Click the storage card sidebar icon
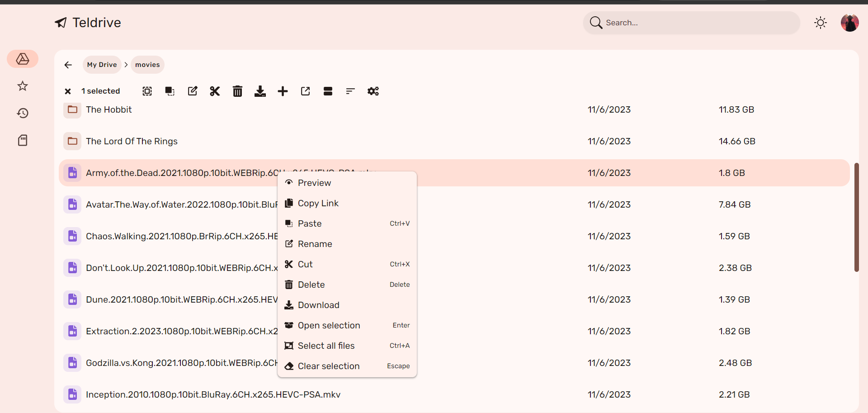 tap(23, 140)
